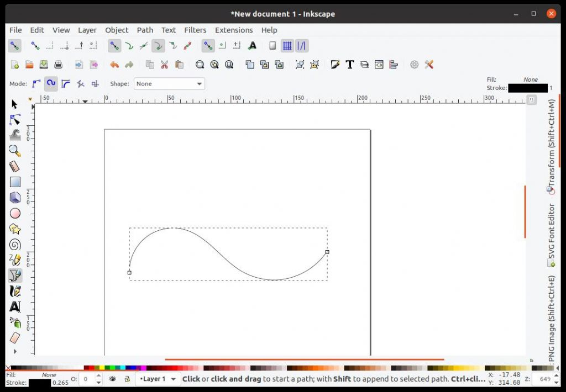Open the Transform (Shift+Ctrl+M) docked tab
This screenshot has width=566, height=392.
click(551, 147)
